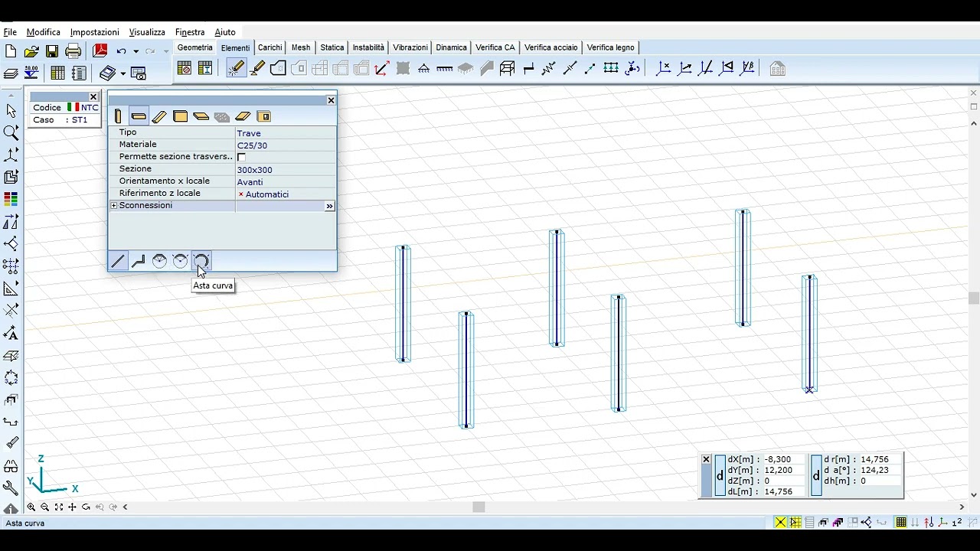This screenshot has height=551, width=980.
Task: Click the status bar text Asta curva
Action: (25, 523)
